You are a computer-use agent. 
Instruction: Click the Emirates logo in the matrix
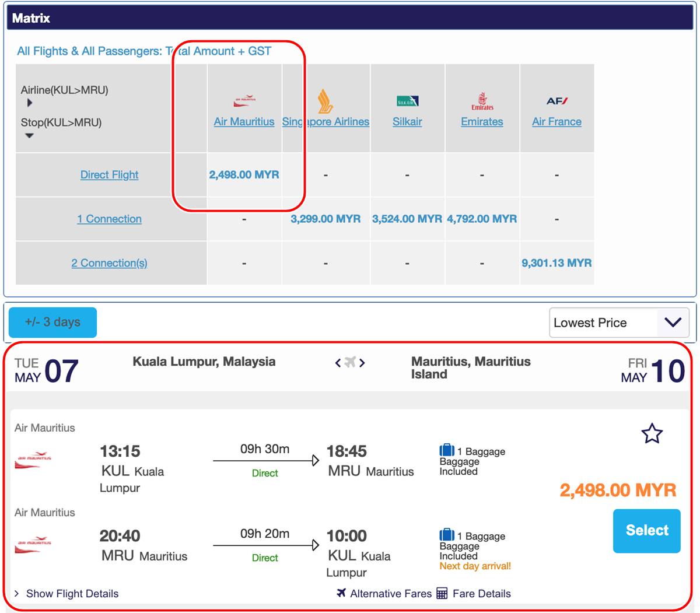point(482,101)
